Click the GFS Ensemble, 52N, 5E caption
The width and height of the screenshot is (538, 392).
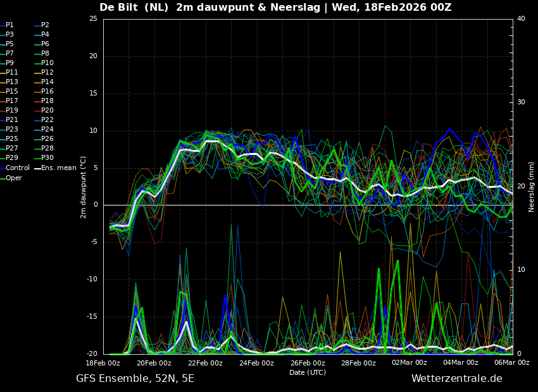(135, 379)
